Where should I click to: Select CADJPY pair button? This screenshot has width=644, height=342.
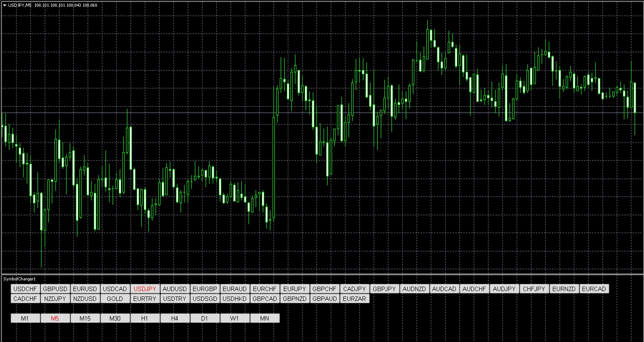[x=354, y=289]
